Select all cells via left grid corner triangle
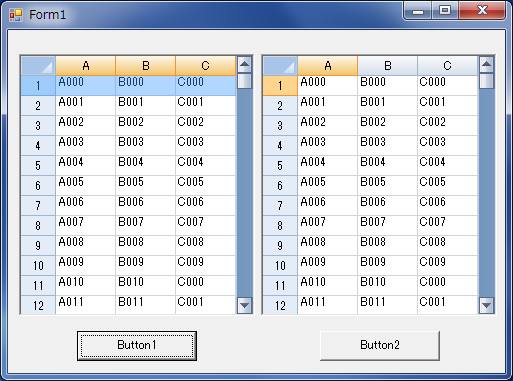 click(38, 66)
